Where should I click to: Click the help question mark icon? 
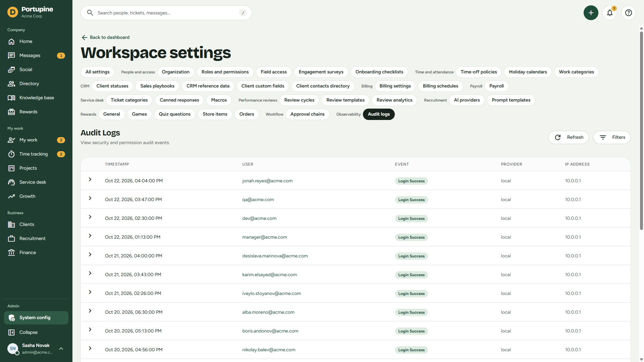[x=629, y=13]
